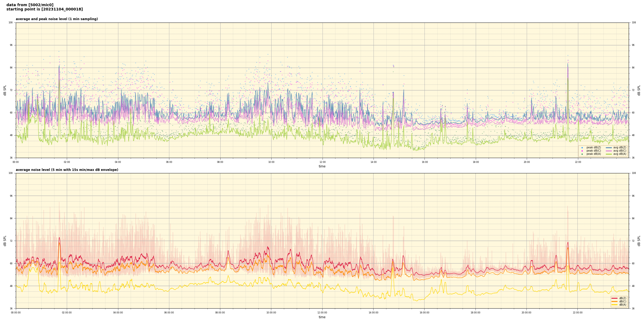
Task: Click the avg dB(Z) blue legend line
Action: pos(609,148)
